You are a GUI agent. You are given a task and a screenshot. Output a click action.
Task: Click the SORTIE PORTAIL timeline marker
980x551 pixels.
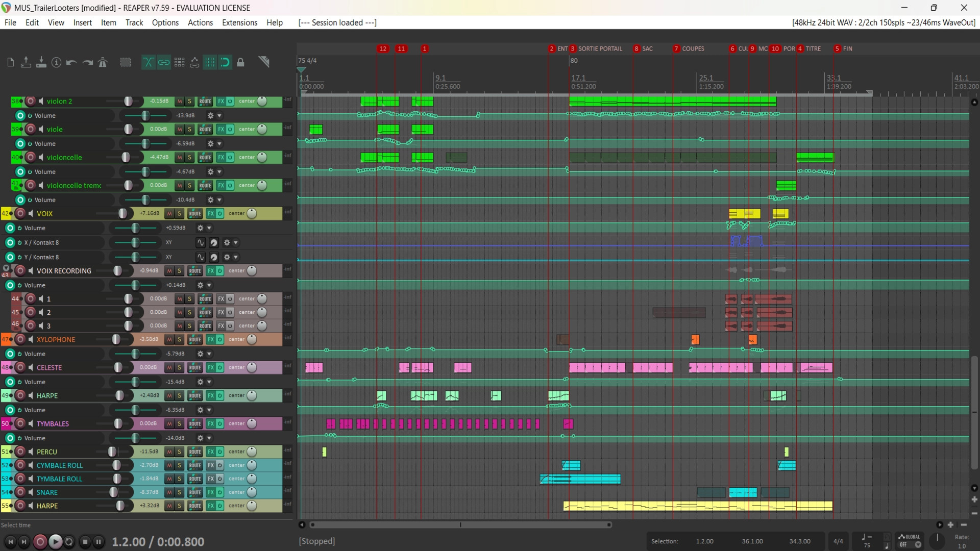596,48
